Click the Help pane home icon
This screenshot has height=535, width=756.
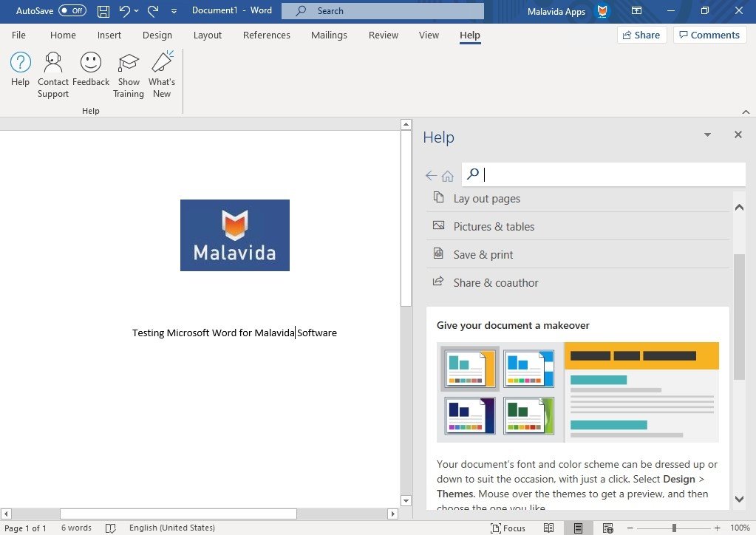[x=447, y=176]
